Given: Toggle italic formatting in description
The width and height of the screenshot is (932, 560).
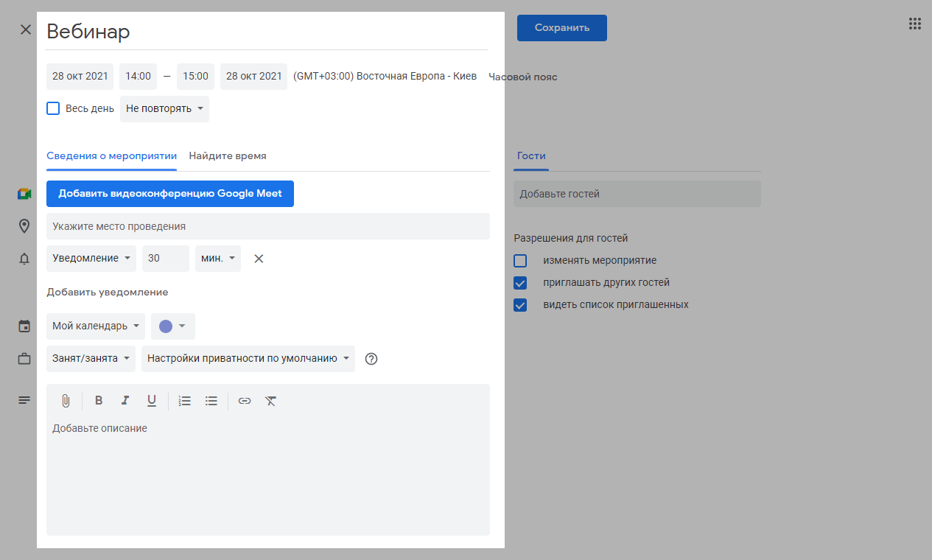Looking at the screenshot, I should click(125, 401).
